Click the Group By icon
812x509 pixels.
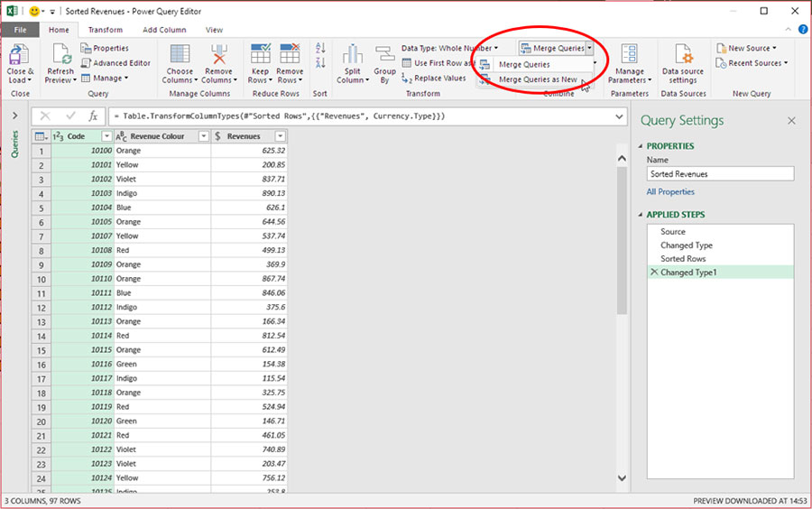coord(384,54)
